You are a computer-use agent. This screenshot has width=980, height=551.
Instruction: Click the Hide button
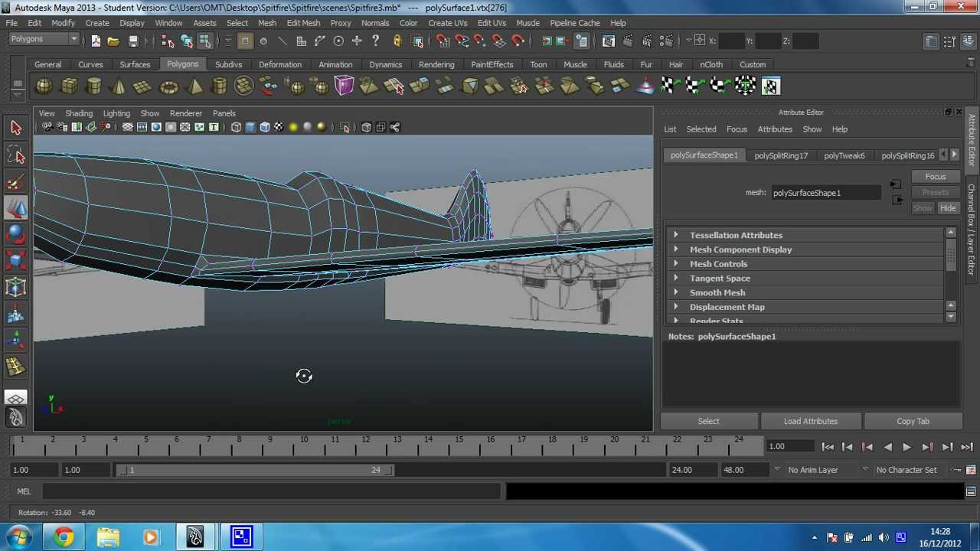948,208
